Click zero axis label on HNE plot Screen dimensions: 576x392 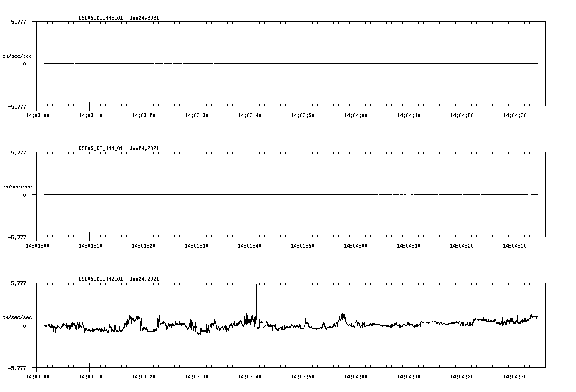[x=25, y=64]
